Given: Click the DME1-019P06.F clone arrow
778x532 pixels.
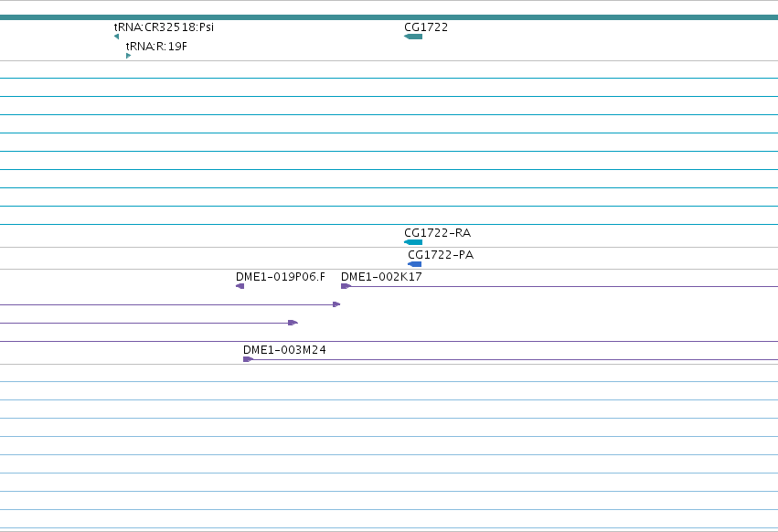Looking at the screenshot, I should click(x=240, y=286).
